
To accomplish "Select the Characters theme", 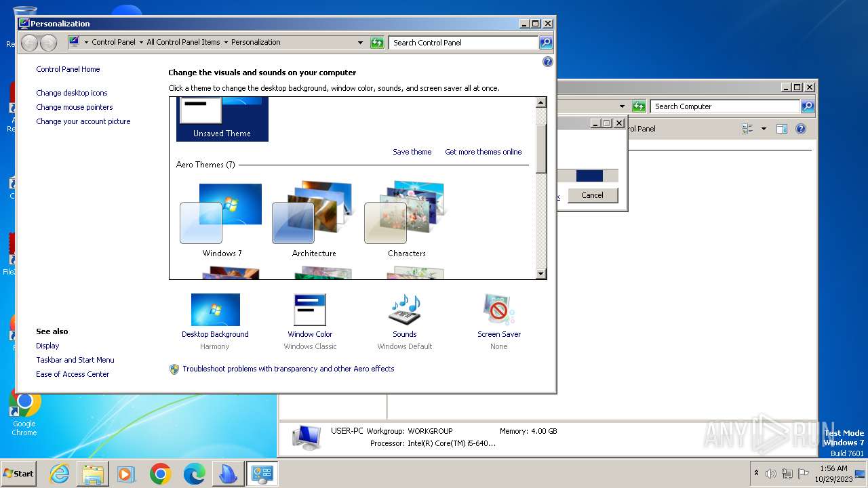I will pos(406,220).
